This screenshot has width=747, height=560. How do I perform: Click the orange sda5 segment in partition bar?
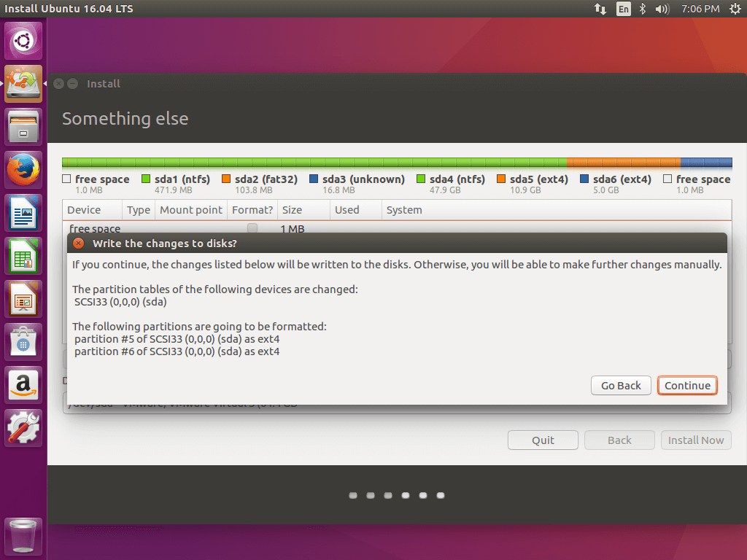tap(624, 163)
